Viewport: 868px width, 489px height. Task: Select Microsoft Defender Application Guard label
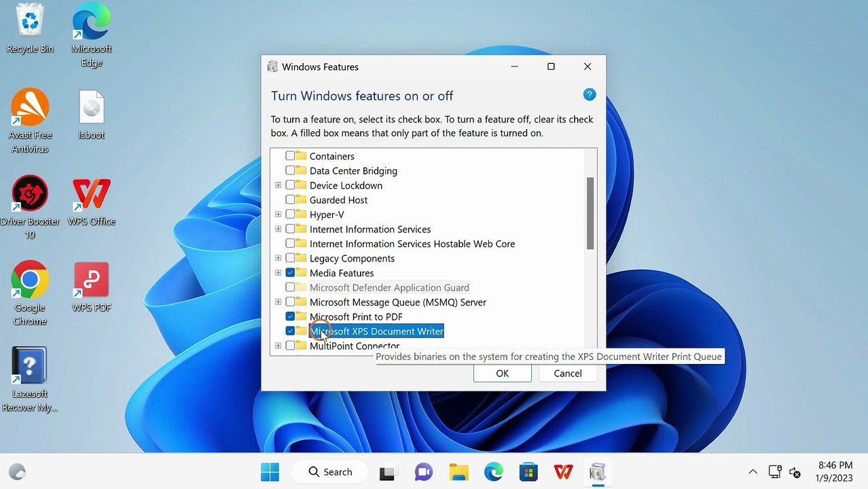(389, 287)
